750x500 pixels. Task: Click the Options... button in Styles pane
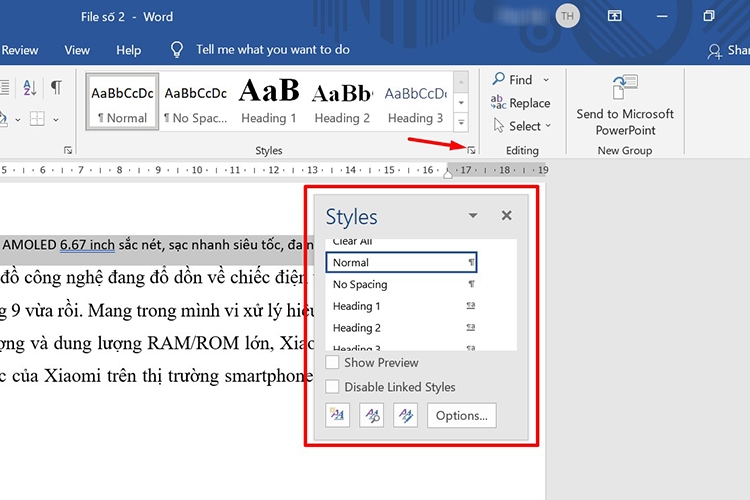pos(462,415)
